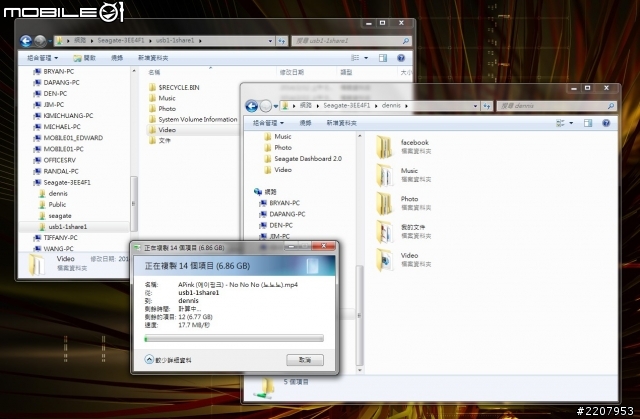Click Seagate-3EE4F1 breadcrumb in dennis window
This screenshot has width=640, height=419.
click(347, 106)
